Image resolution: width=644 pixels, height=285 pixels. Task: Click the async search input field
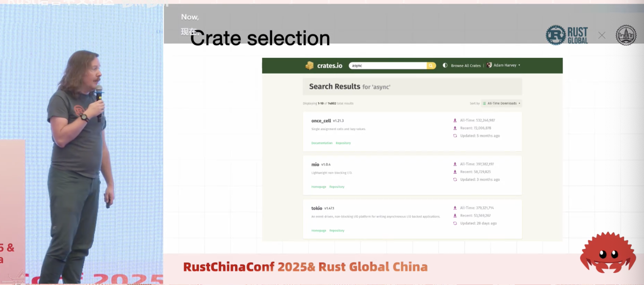tap(388, 66)
